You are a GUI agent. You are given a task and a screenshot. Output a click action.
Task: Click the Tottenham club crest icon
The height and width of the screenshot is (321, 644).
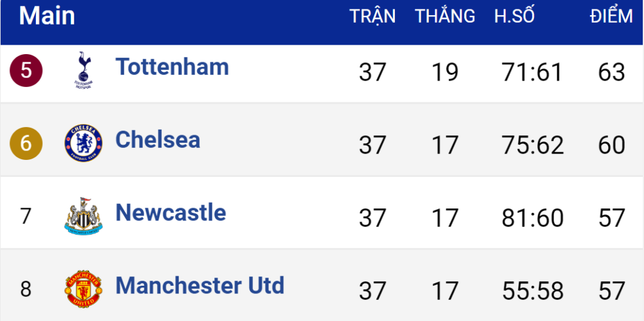(82, 70)
